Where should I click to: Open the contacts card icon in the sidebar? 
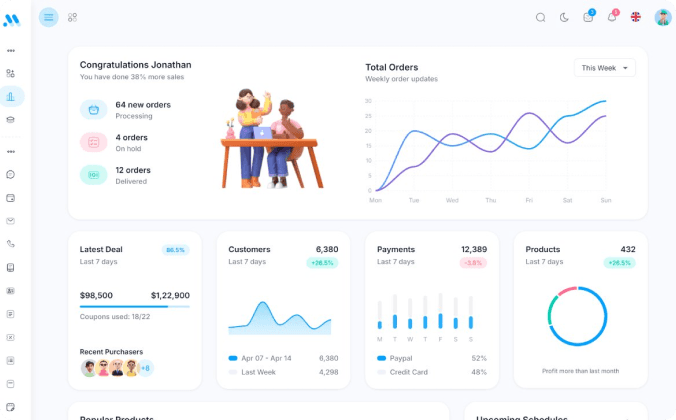11,291
